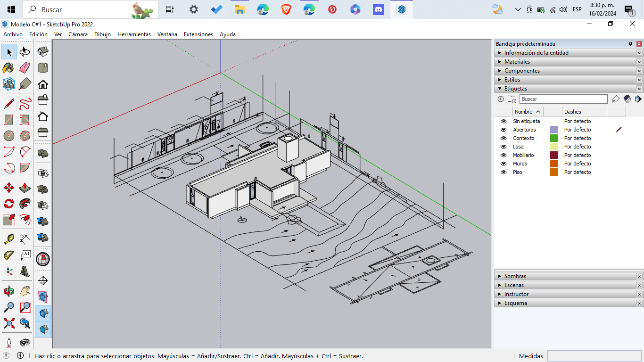Open the Extensiones menu

[198, 34]
